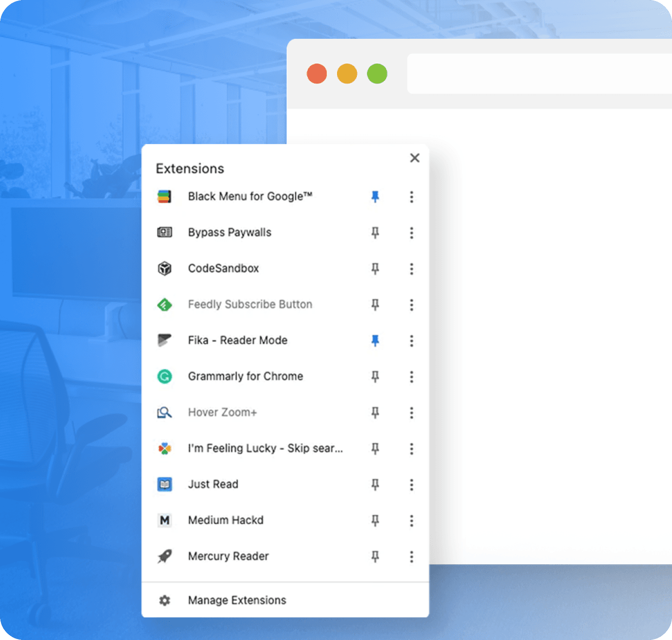The width and height of the screenshot is (672, 640).
Task: Click the Bypass Paywalls extension icon
Action: point(165,233)
